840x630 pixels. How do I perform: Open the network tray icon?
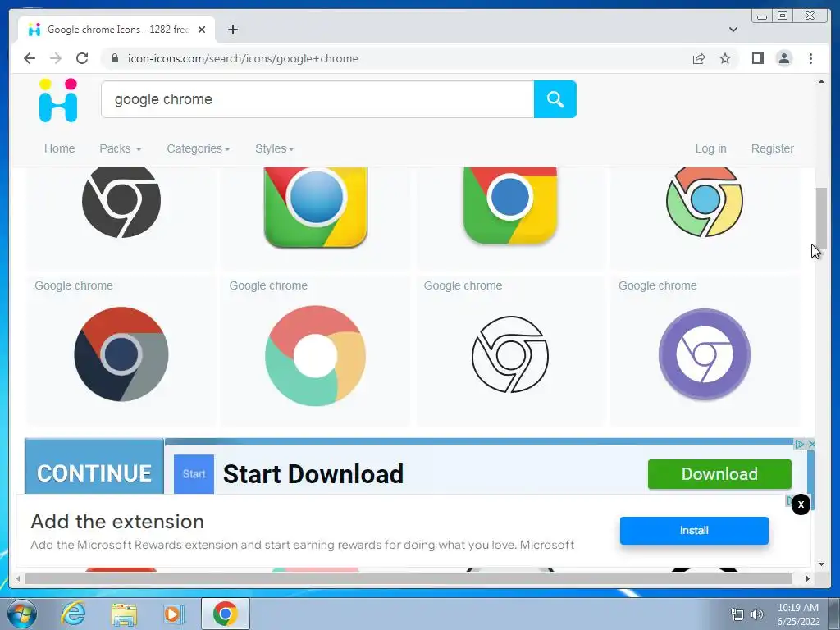point(737,614)
